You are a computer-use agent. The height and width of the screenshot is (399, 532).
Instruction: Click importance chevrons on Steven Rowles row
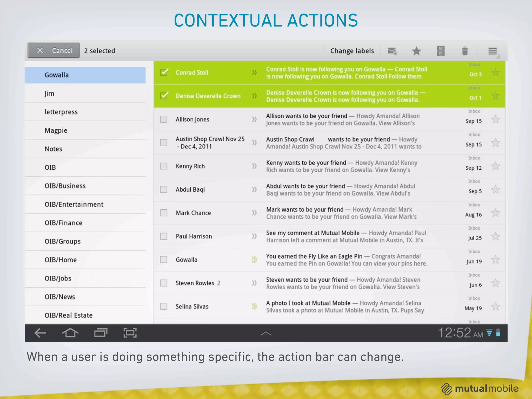click(x=254, y=283)
